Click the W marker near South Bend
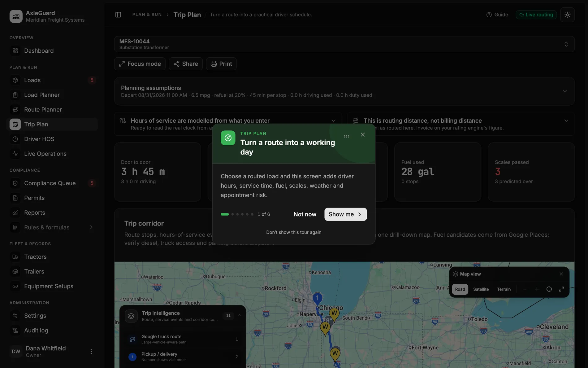 point(334,314)
